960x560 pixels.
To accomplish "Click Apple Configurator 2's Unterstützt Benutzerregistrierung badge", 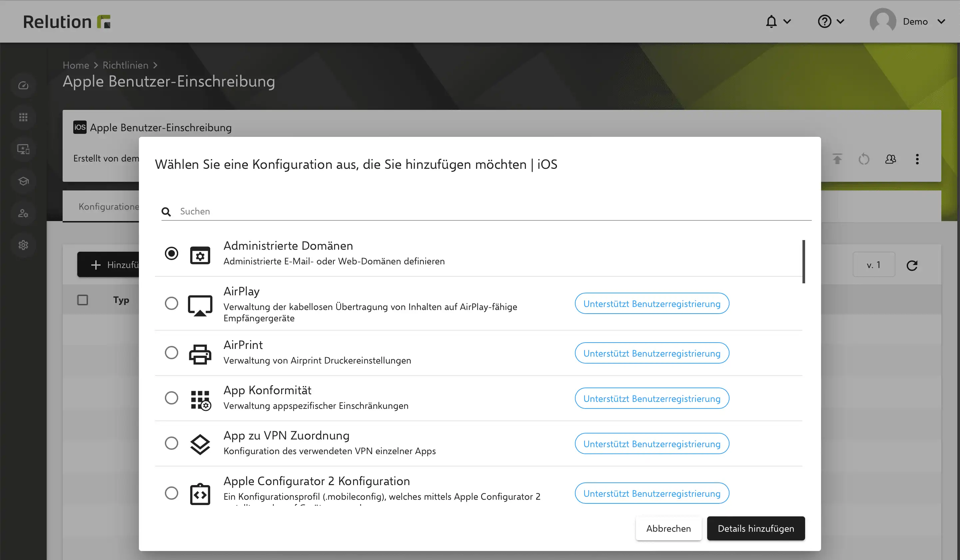I will pyautogui.click(x=652, y=493).
